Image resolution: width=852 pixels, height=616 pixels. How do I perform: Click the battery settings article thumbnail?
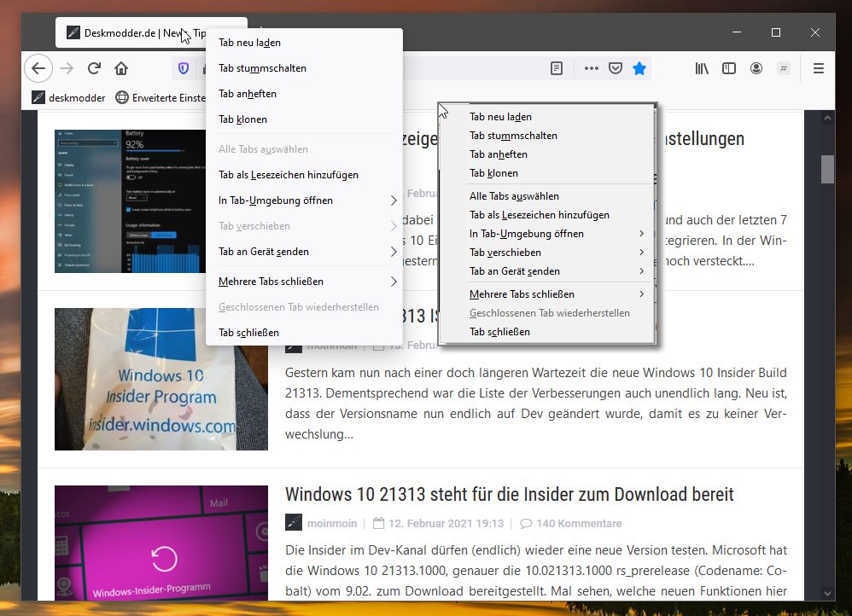pos(131,201)
